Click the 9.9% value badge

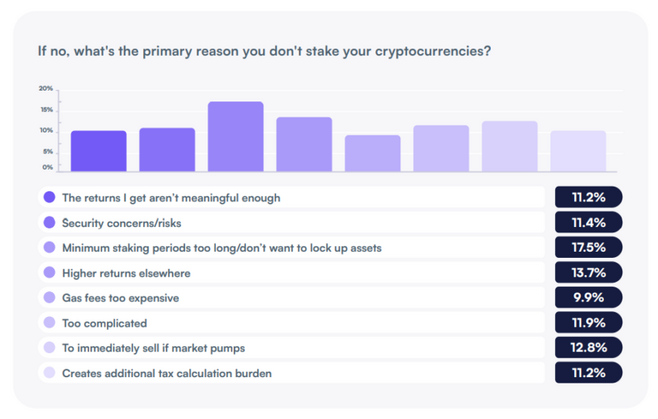(588, 297)
